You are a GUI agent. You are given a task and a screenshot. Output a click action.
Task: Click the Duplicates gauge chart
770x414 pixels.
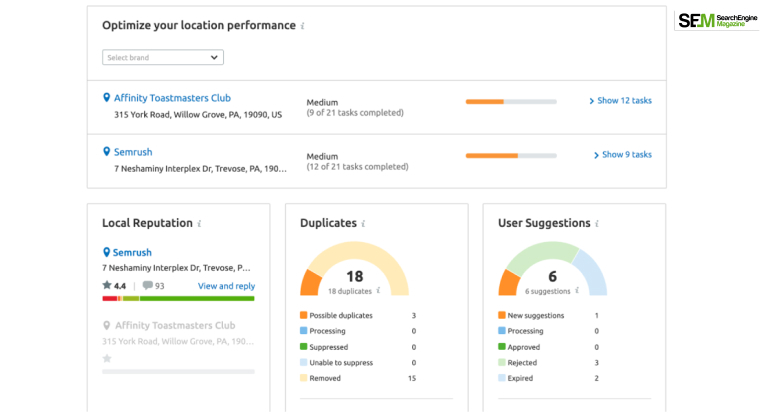click(355, 269)
